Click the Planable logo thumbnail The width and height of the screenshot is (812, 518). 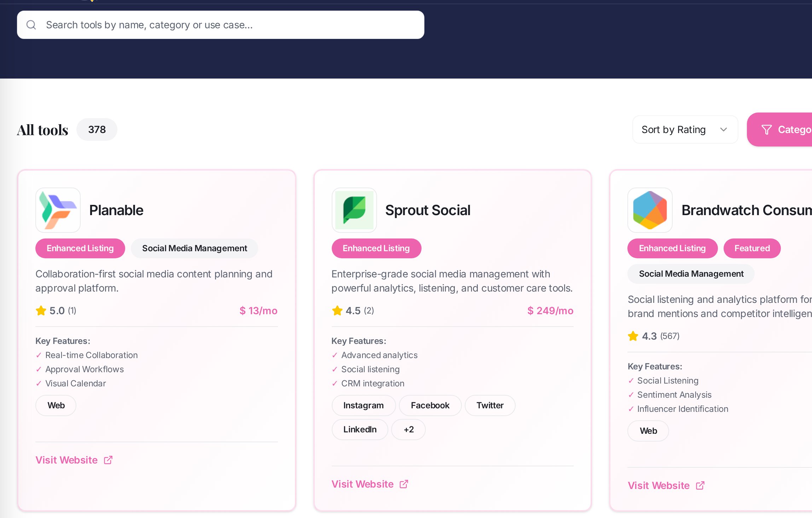(x=58, y=210)
